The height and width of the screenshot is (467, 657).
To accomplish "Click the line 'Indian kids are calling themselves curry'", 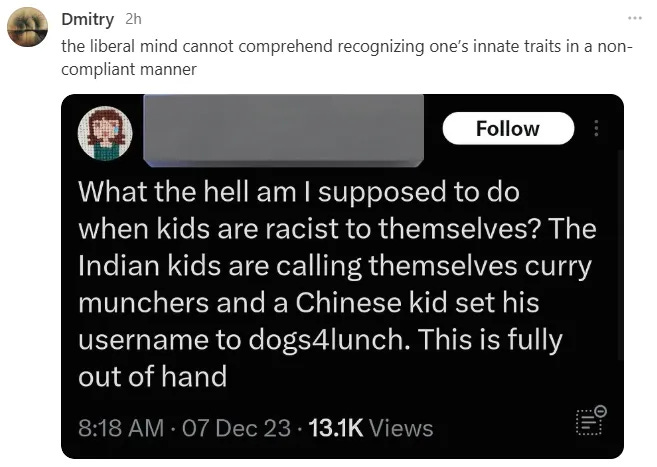I will [x=334, y=266].
